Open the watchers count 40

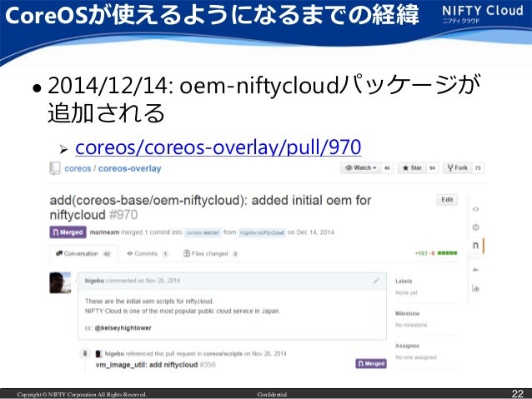[387, 167]
